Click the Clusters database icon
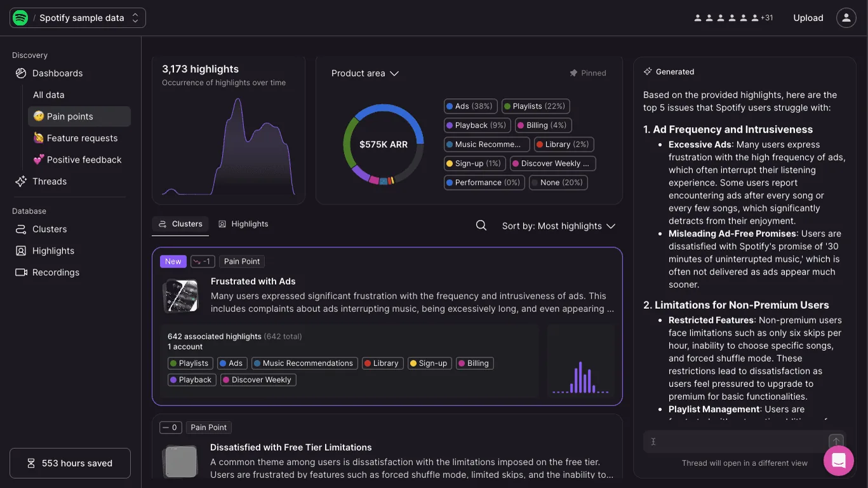Image resolution: width=868 pixels, height=488 pixels. tap(21, 229)
